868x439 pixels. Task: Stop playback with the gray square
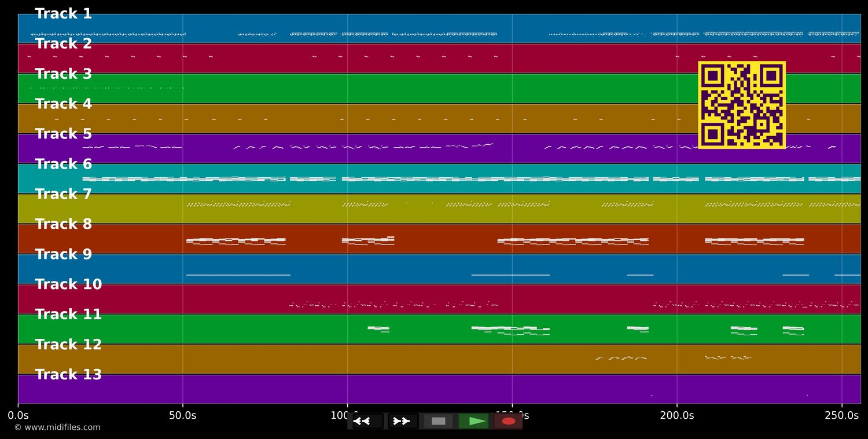438,421
